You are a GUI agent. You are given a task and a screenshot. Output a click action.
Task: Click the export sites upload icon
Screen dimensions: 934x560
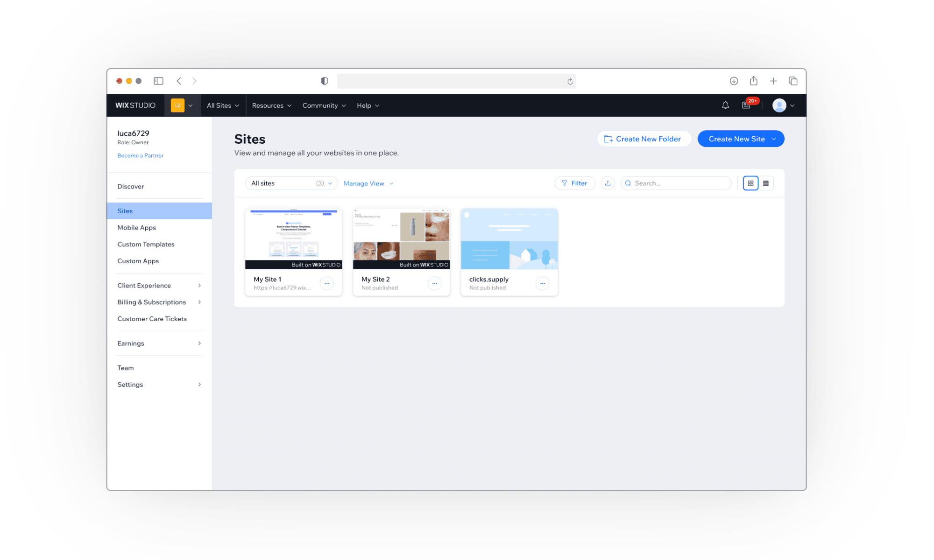click(608, 183)
